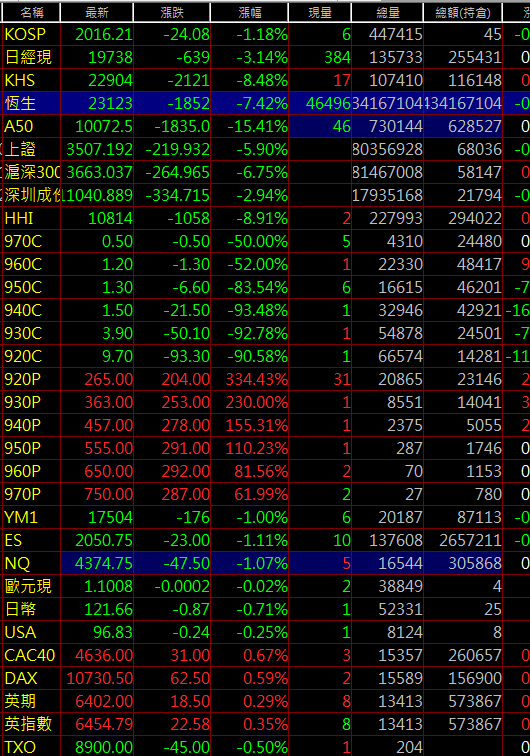
Task: Select the KOSP quote row
Action: 265,34
